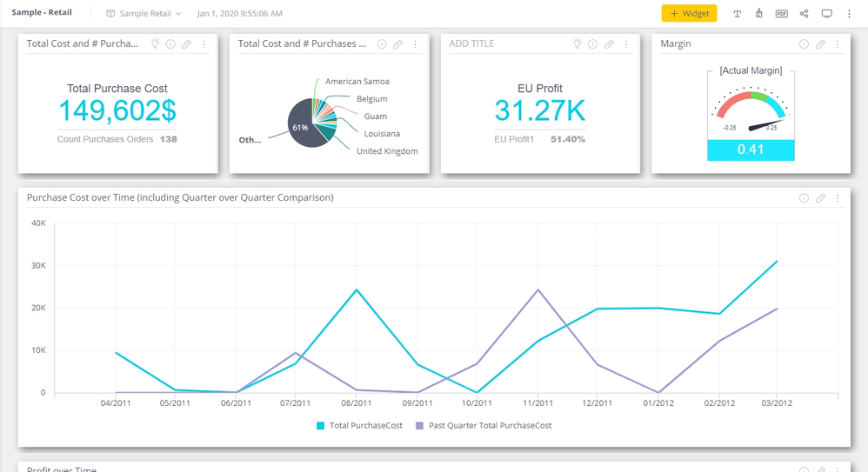Click the ADD TITLE widget title placeholder

pyautogui.click(x=471, y=43)
